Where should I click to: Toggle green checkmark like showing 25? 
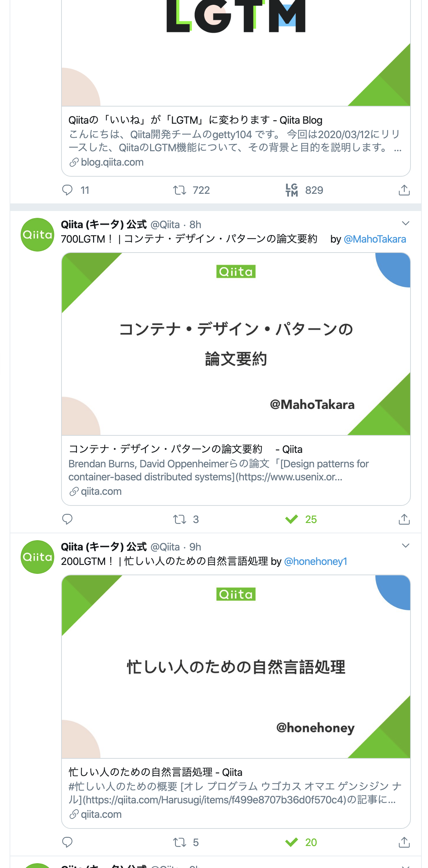[x=292, y=519]
